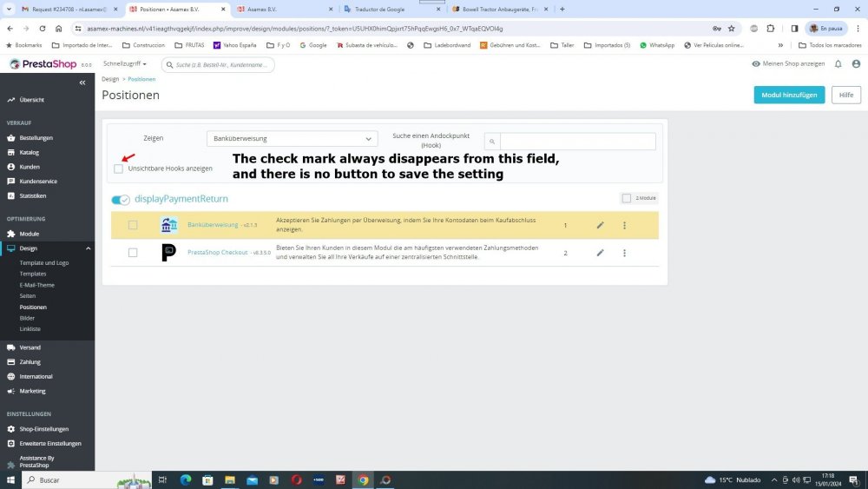Open the employee profile avatar icon
Viewport: 868px width, 489px height.
tap(856, 64)
